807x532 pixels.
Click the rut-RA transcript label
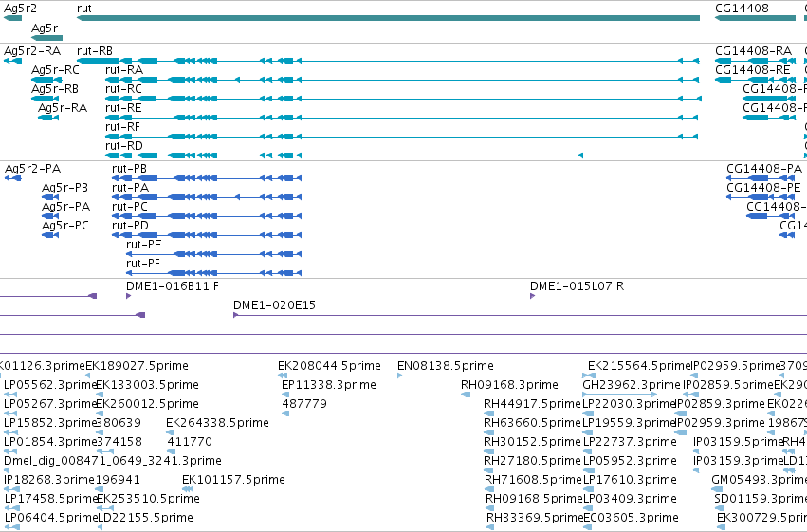coord(124,70)
